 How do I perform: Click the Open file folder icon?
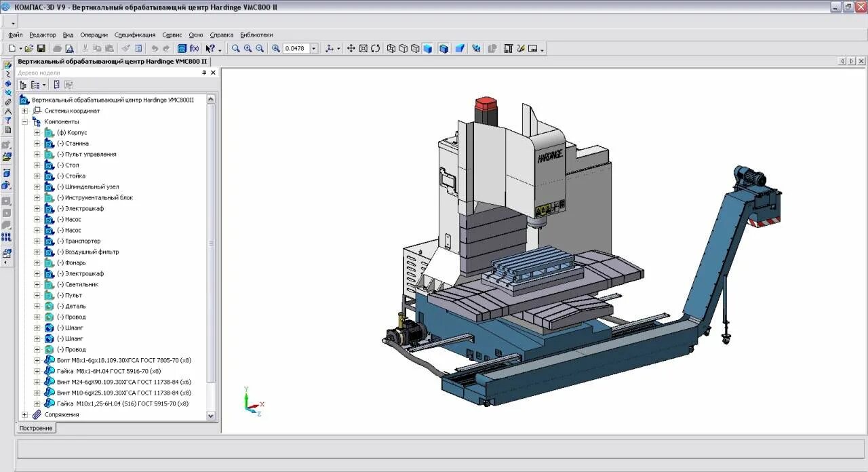[x=29, y=48]
